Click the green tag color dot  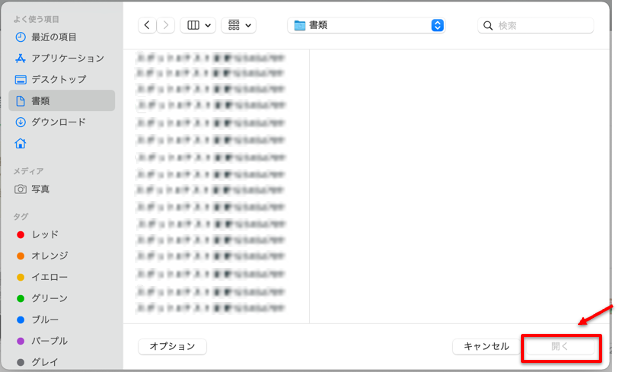(x=21, y=299)
